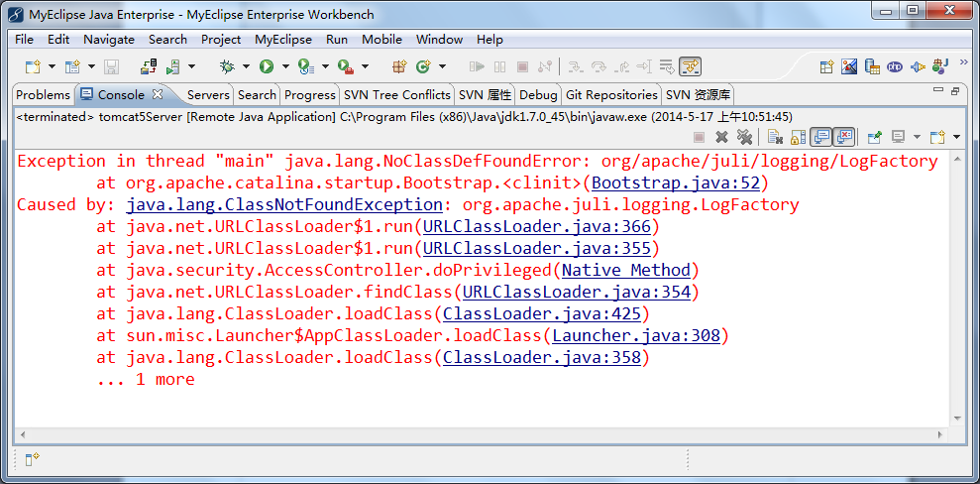980x484 pixels.
Task: Click the greyed Terminate debug icon
Action: tap(522, 66)
